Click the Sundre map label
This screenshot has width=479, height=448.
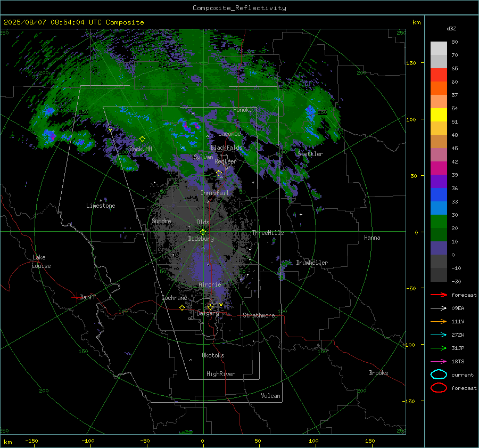tap(161, 221)
